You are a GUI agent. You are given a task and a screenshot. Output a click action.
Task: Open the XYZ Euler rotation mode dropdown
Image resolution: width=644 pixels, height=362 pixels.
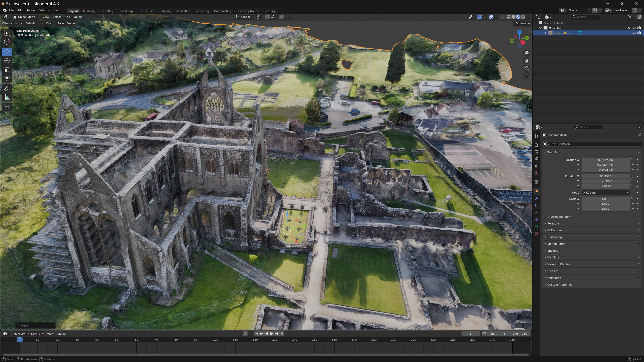tap(606, 193)
